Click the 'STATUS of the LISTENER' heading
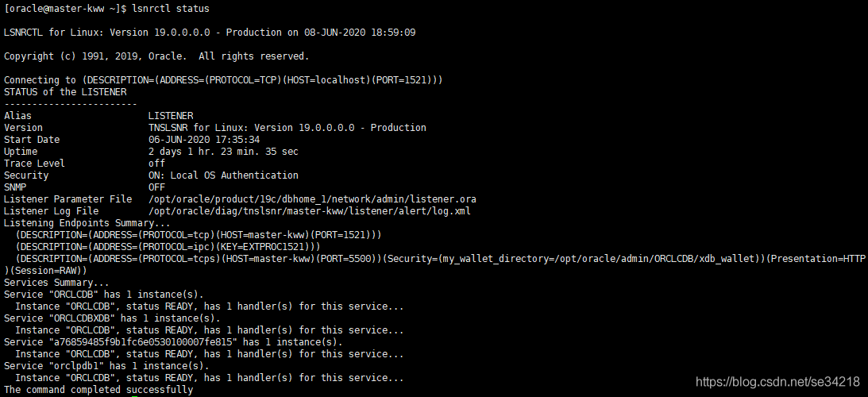Image resolution: width=868 pixels, height=397 pixels. [65, 92]
